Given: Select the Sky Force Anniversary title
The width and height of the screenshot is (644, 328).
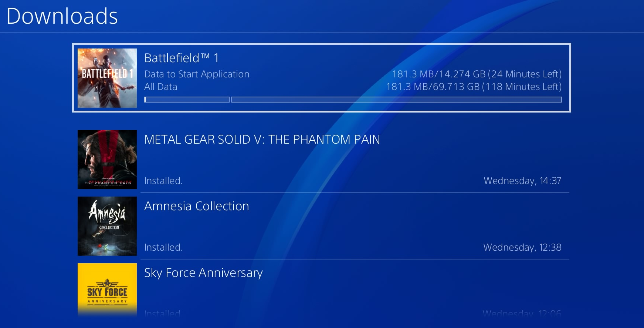Looking at the screenshot, I should tap(203, 273).
